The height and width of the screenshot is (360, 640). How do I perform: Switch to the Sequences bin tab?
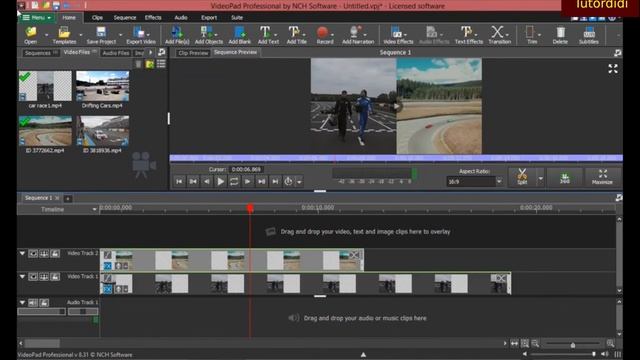[x=40, y=53]
